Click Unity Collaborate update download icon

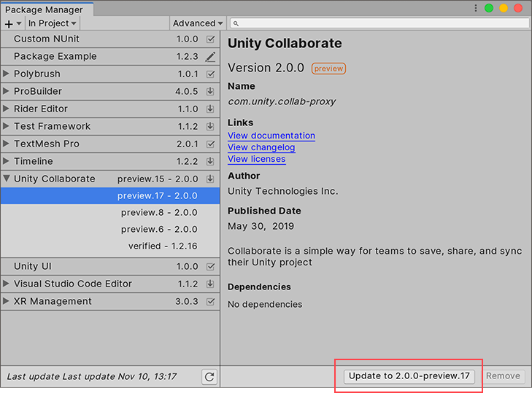(210, 179)
